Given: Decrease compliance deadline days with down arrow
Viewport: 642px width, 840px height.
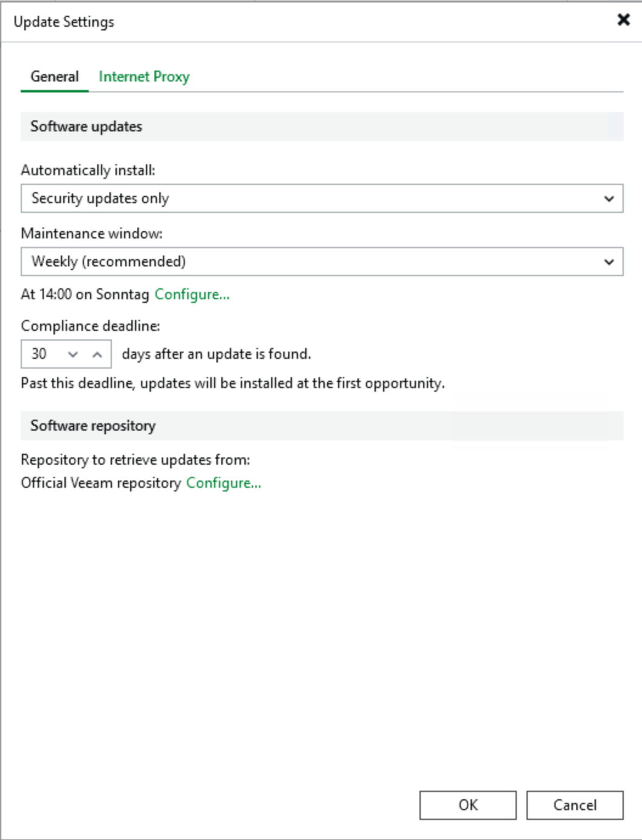Looking at the screenshot, I should point(73,355).
